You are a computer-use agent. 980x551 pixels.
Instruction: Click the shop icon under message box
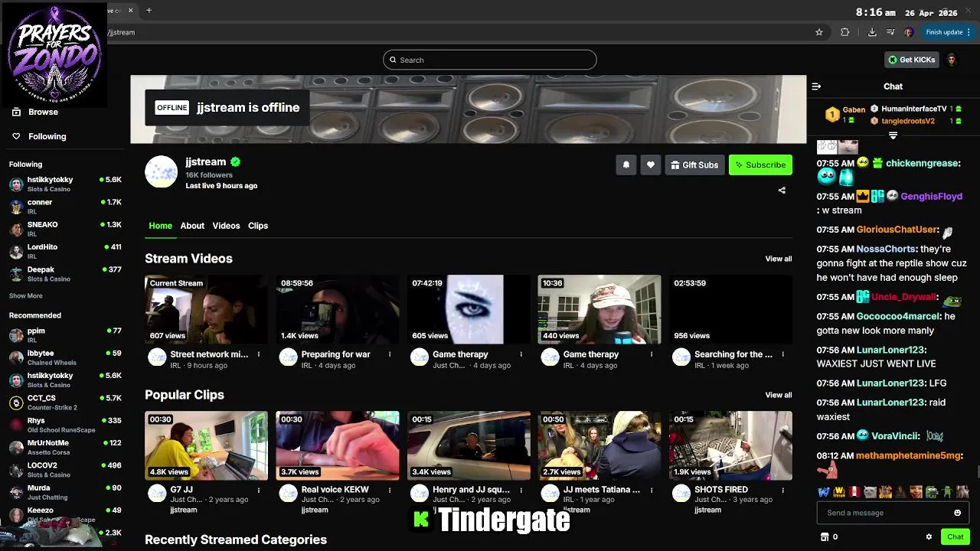coord(825,536)
